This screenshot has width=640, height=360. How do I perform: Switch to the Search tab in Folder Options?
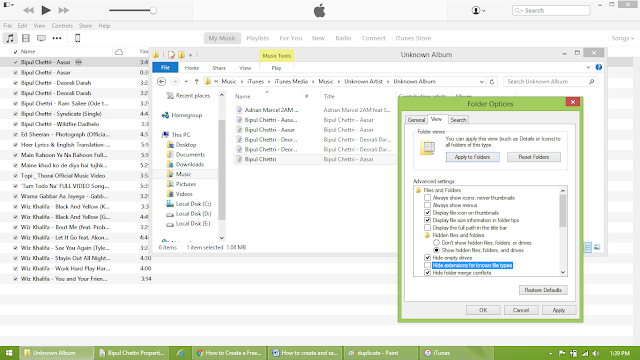458,120
